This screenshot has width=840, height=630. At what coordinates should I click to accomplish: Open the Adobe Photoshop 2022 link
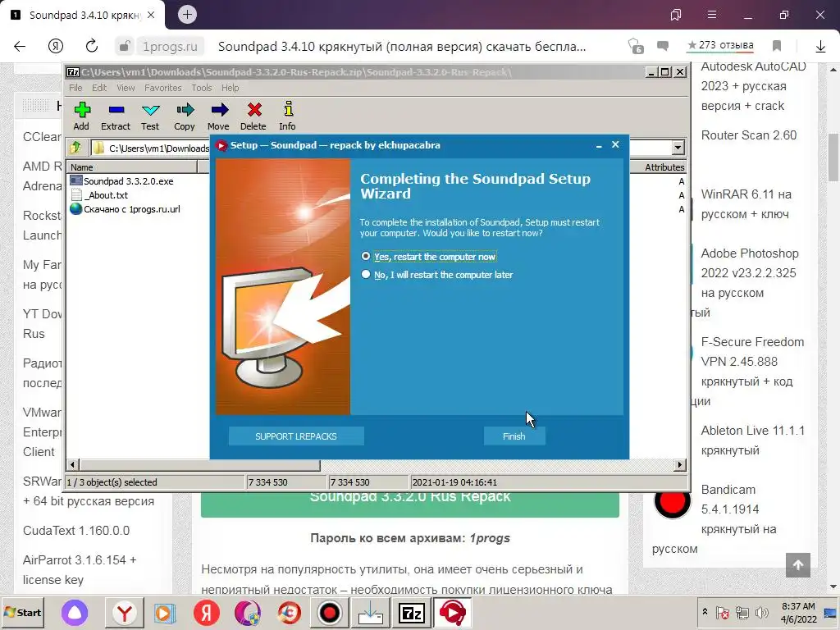750,273
